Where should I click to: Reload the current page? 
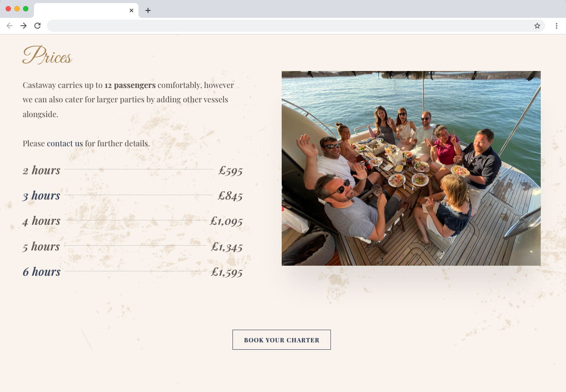(x=37, y=26)
